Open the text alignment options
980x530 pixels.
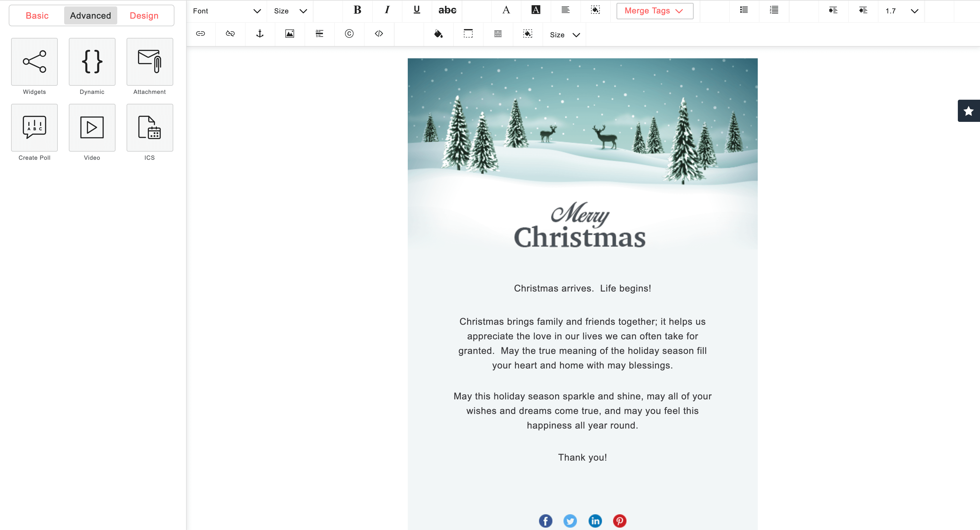coord(565,10)
